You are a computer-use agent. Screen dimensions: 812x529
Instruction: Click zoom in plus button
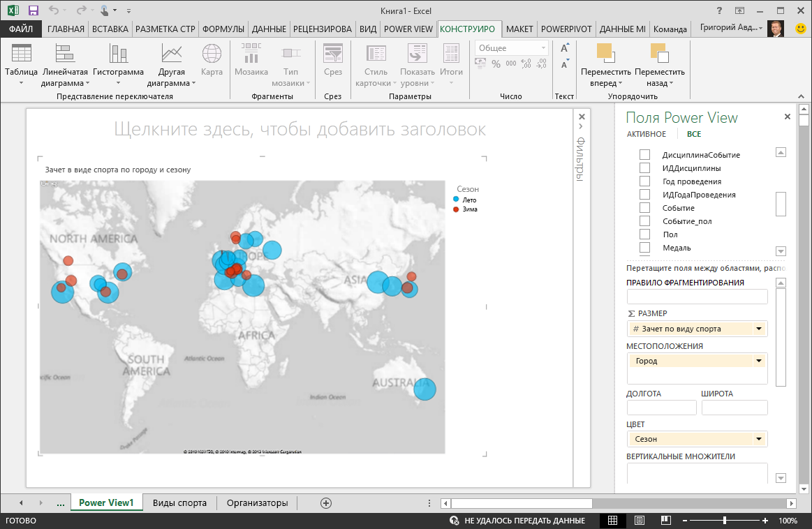click(x=765, y=520)
